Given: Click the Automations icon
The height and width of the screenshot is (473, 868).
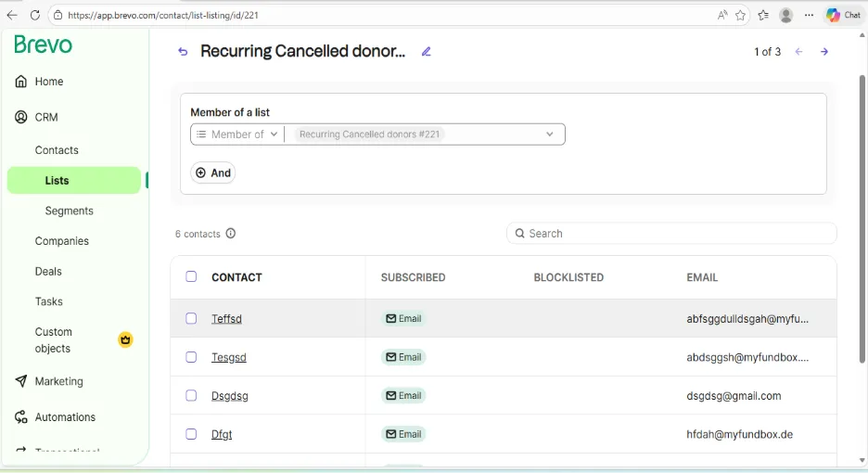Looking at the screenshot, I should pyautogui.click(x=21, y=417).
